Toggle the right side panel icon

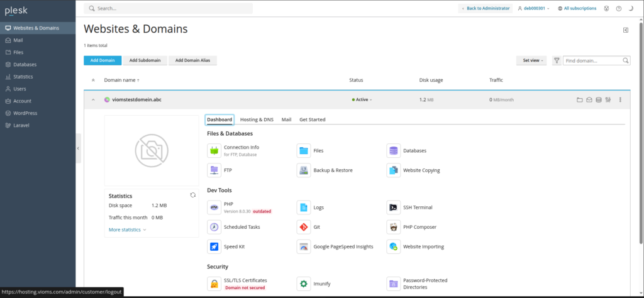626,30
